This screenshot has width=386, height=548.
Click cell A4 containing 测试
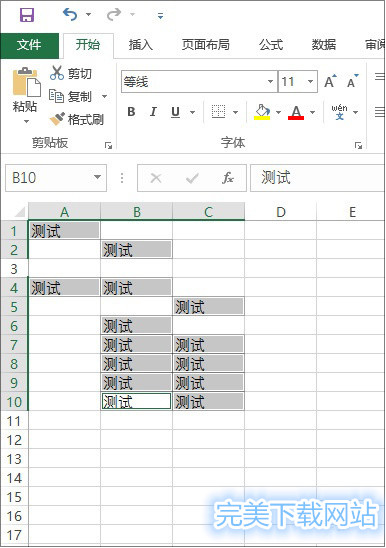point(64,288)
